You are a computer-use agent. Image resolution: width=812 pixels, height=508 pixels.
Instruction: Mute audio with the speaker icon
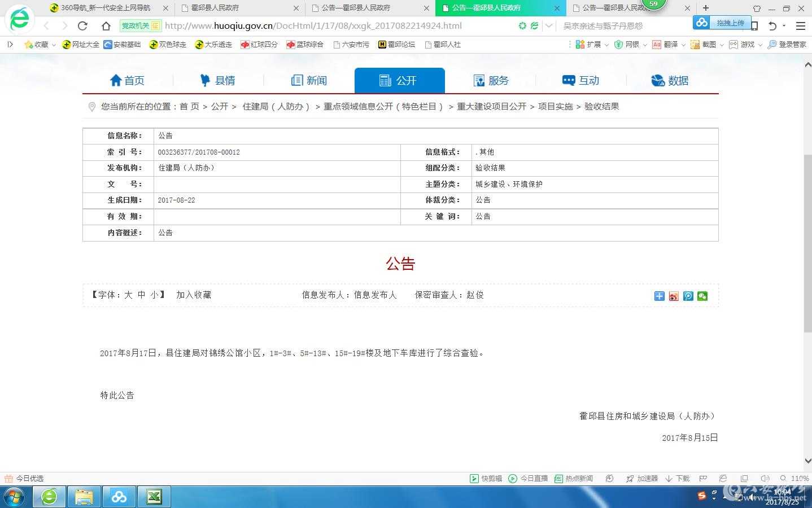click(765, 478)
